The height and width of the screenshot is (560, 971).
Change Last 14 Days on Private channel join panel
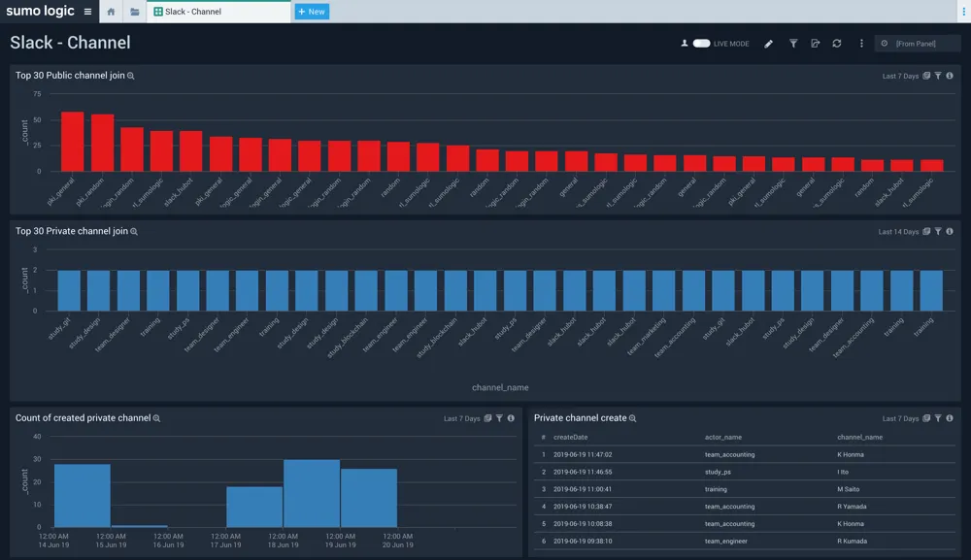[898, 232]
